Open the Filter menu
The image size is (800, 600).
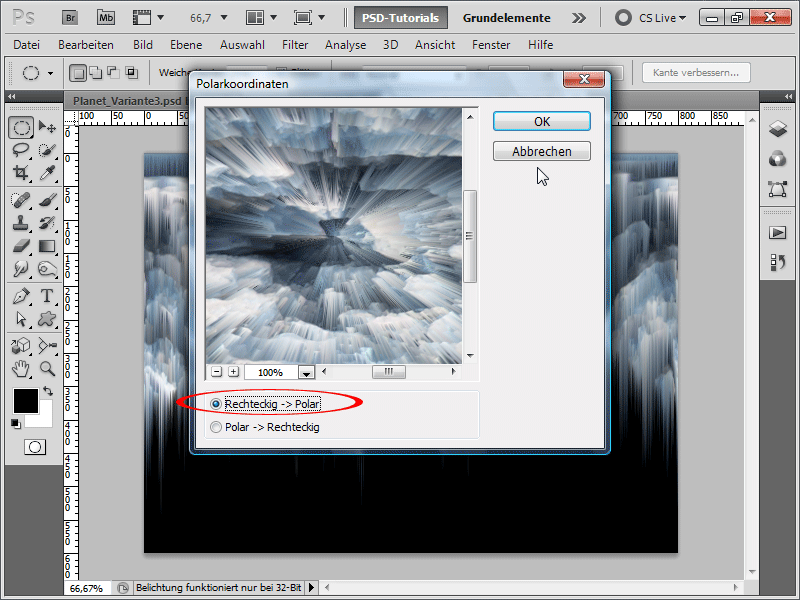[x=295, y=45]
